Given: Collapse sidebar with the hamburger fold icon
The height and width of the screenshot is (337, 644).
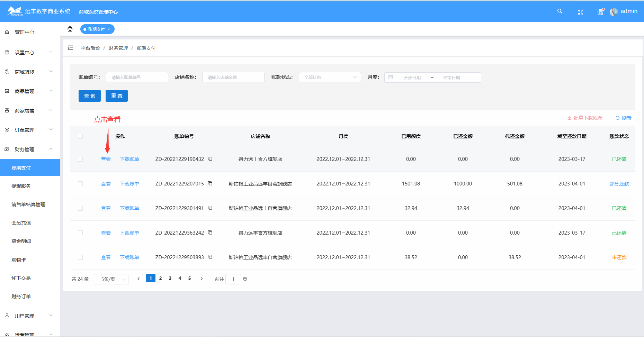Looking at the screenshot, I should tap(70, 48).
